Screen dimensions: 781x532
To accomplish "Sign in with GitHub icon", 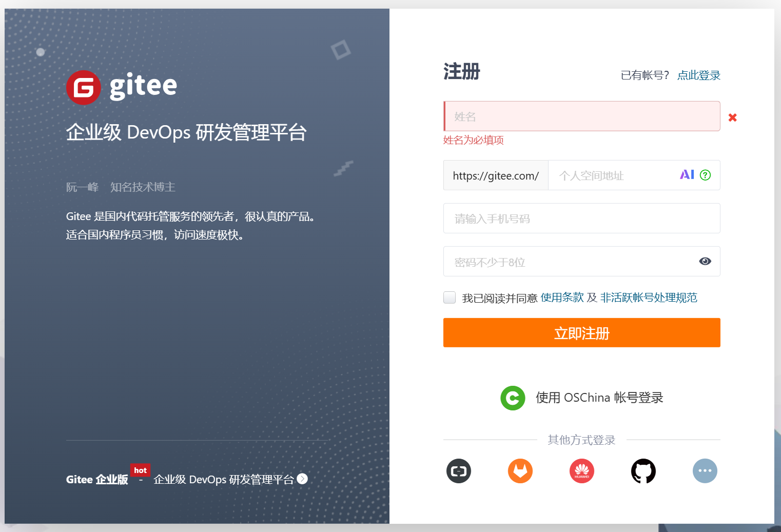I will [x=643, y=471].
